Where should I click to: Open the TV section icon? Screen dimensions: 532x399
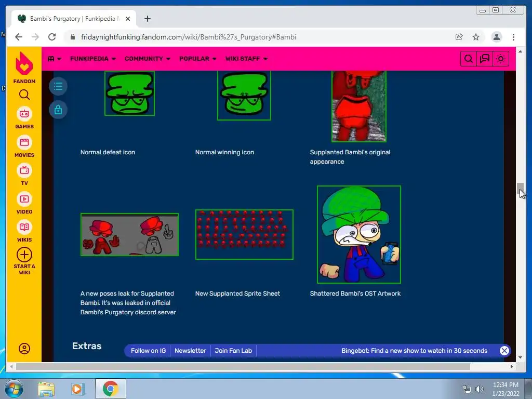coord(24,170)
